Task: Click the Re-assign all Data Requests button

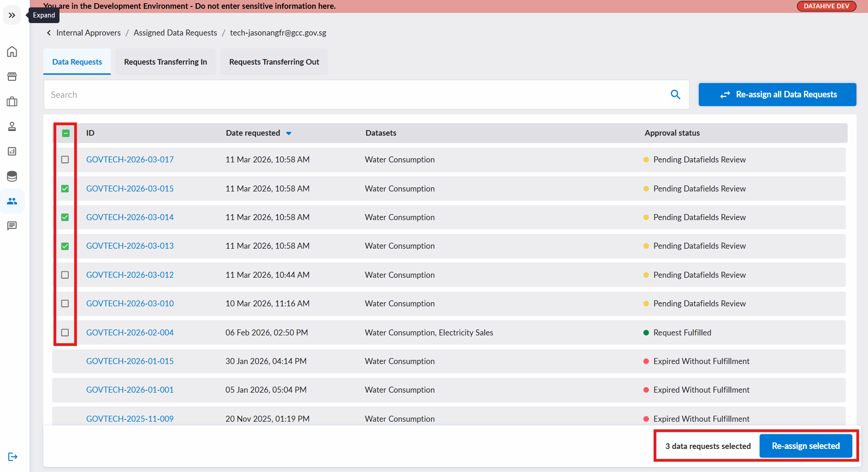Action: tap(777, 95)
